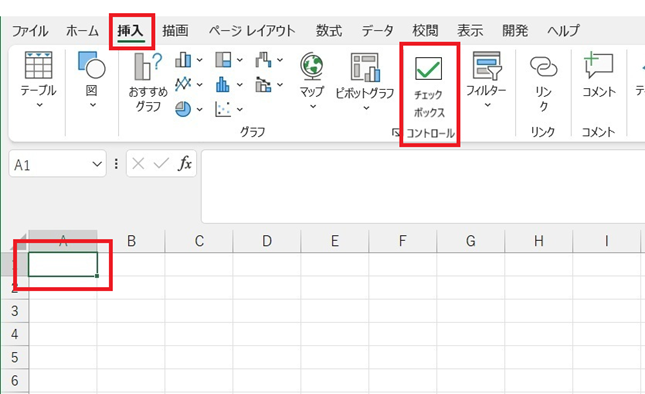645x394 pixels.
Task: Insert a line or area chart
Action: tap(183, 84)
